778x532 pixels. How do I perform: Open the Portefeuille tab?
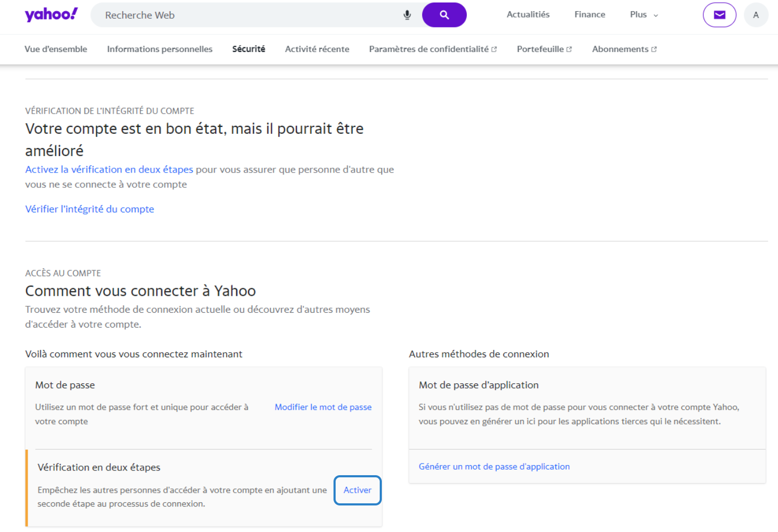tap(544, 49)
